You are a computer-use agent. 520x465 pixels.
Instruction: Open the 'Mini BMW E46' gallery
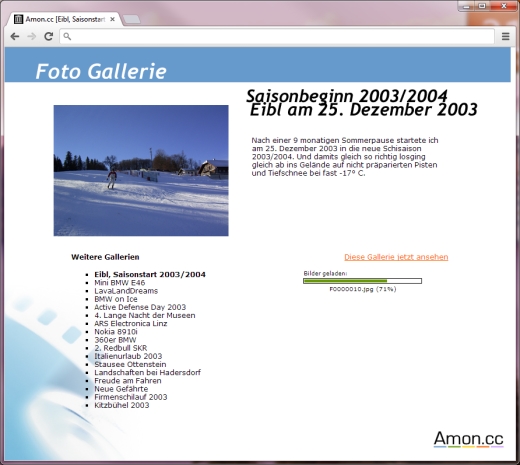point(120,283)
